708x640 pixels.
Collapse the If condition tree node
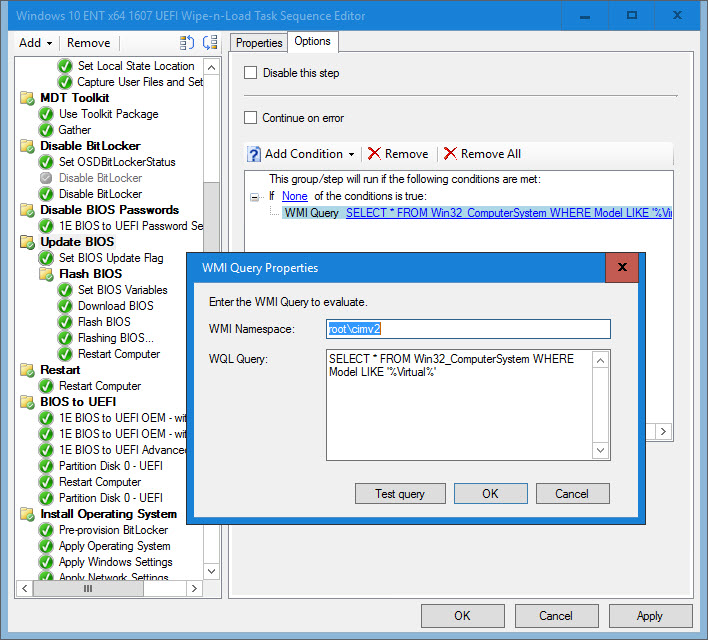[x=255, y=197]
